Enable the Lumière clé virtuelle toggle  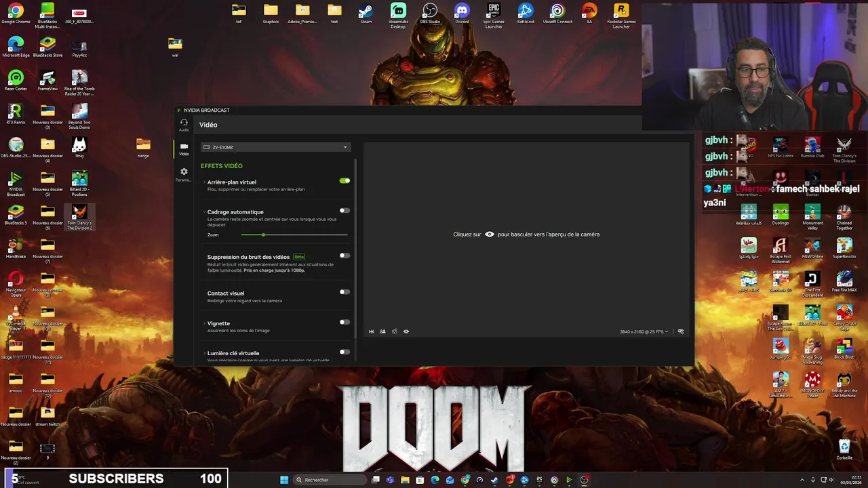pos(344,352)
